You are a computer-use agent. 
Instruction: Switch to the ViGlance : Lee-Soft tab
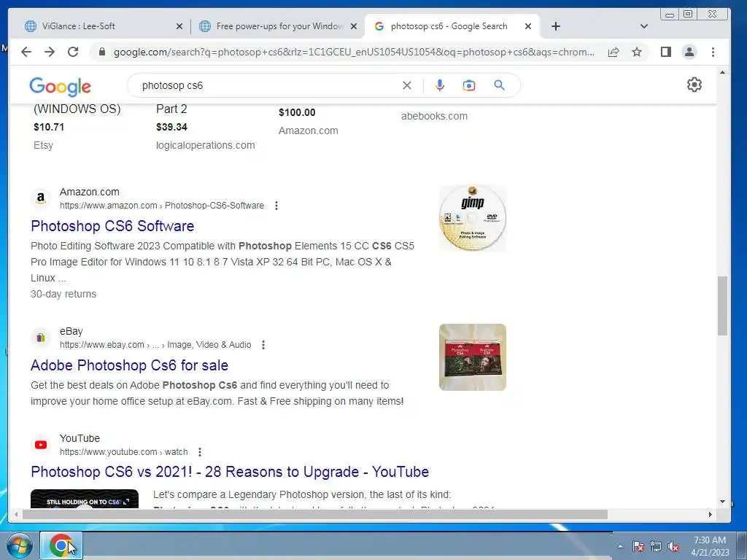point(104,26)
